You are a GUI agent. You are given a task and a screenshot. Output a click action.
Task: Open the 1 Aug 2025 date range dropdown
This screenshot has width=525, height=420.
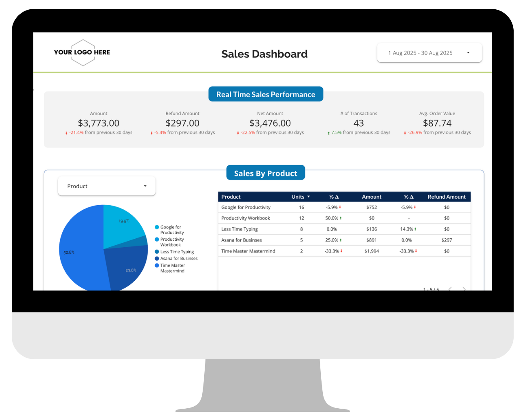430,53
